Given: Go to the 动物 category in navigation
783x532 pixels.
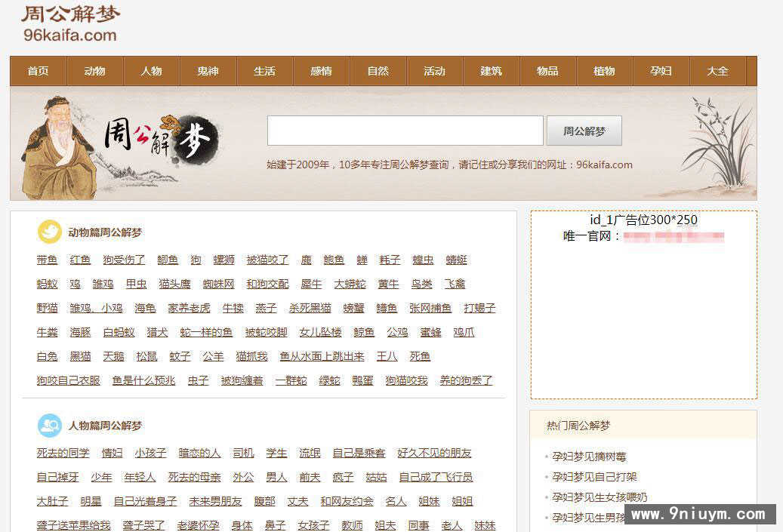Looking at the screenshot, I should point(94,71).
